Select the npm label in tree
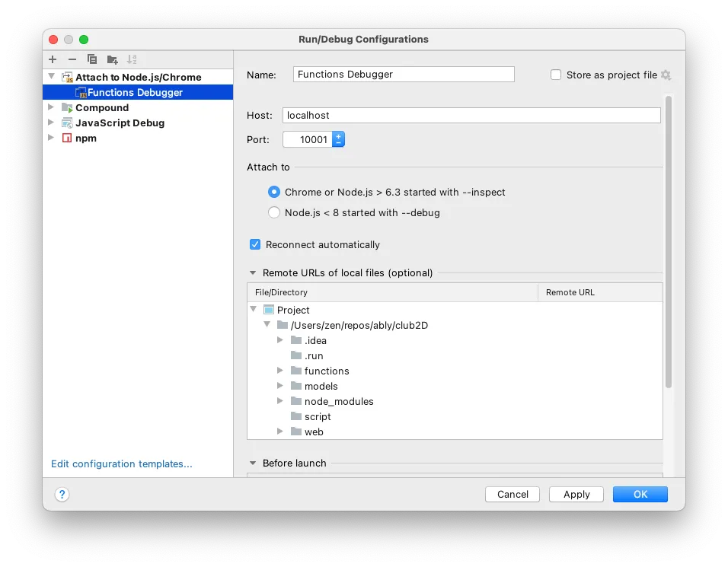728x567 pixels. (86, 139)
